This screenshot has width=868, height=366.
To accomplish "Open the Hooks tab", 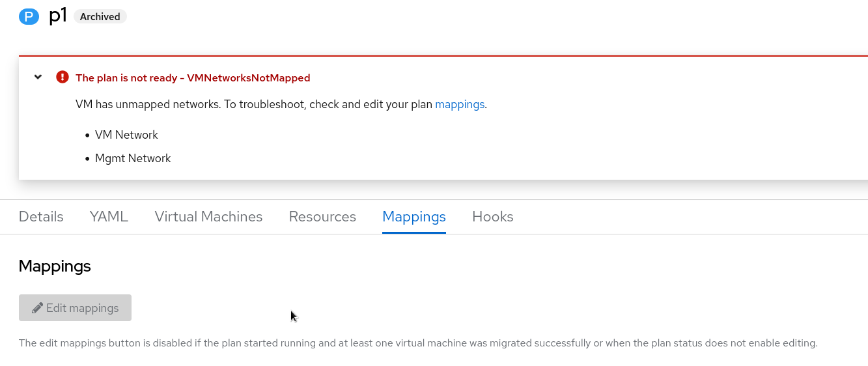I will click(493, 217).
